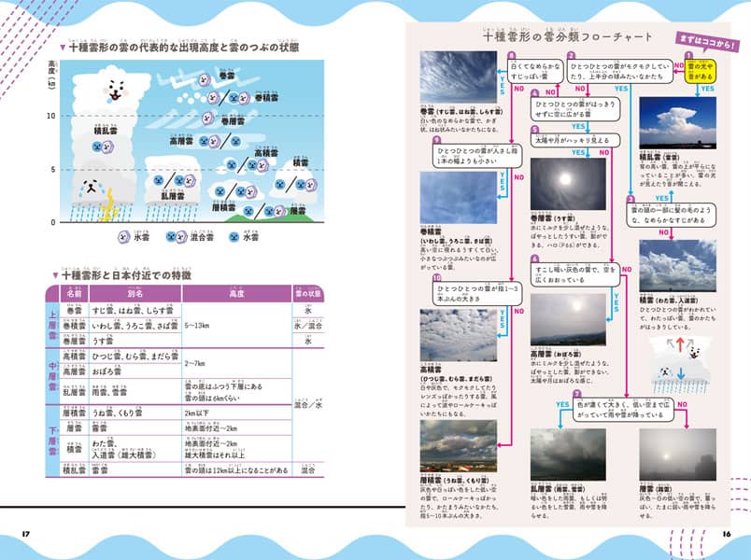Select the table cell すじ雲、はね雲、しらす雲
Viewport: 751px width, 560px height.
click(135, 310)
